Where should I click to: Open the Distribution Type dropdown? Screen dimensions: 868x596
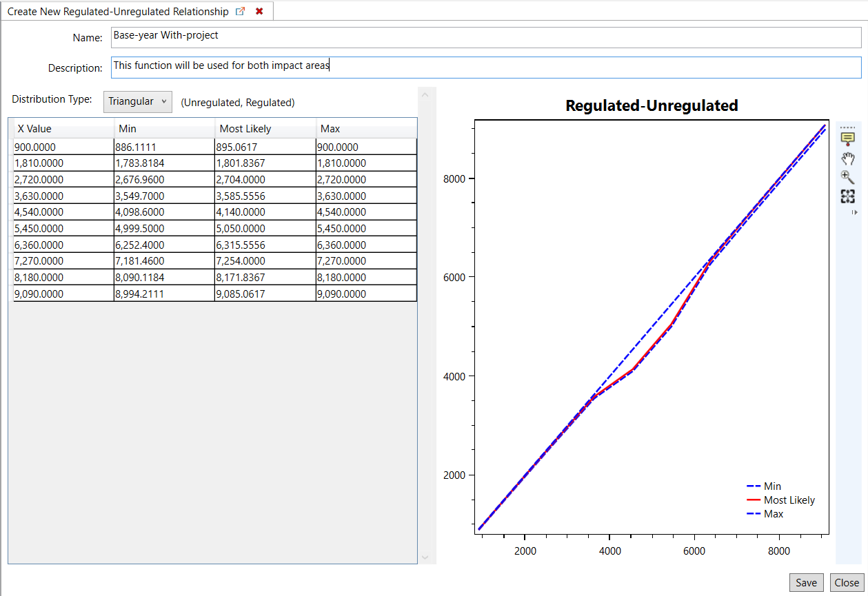137,101
